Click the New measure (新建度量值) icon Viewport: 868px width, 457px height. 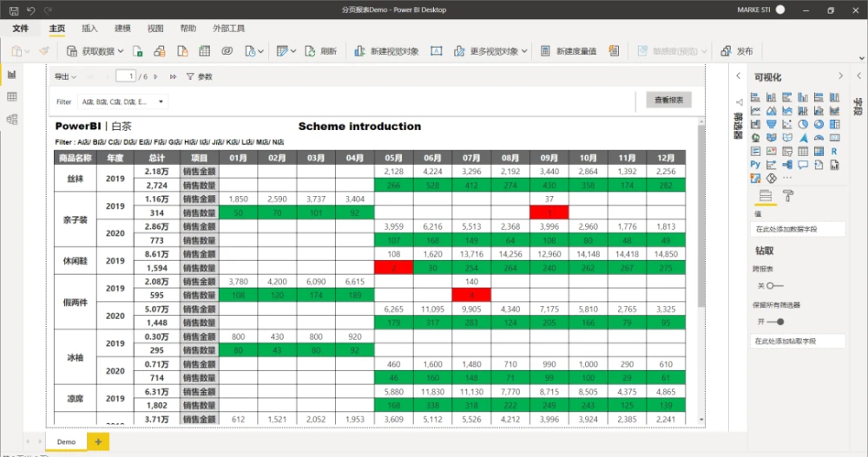pos(545,51)
